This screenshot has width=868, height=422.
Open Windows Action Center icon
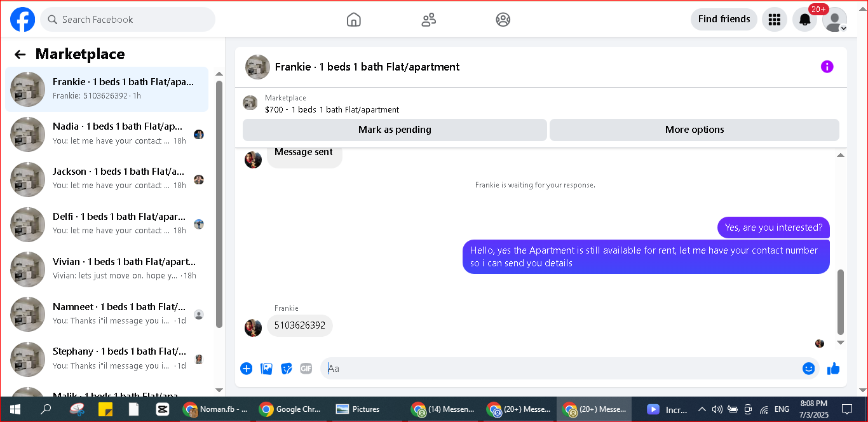click(847, 409)
